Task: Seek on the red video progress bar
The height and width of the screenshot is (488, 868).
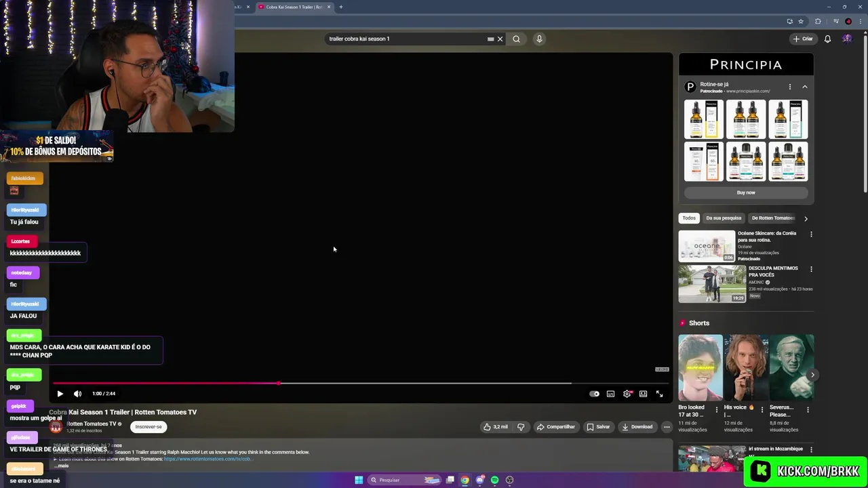Action: tap(361, 384)
